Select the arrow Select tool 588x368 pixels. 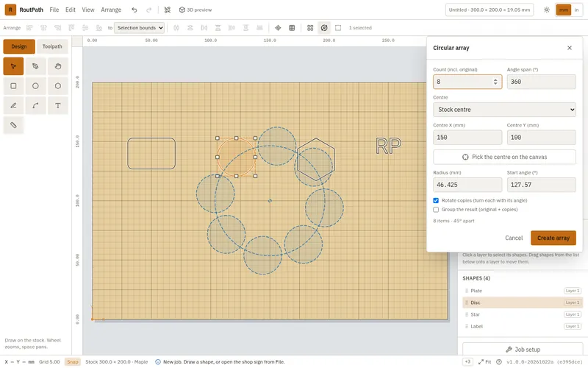[13, 66]
